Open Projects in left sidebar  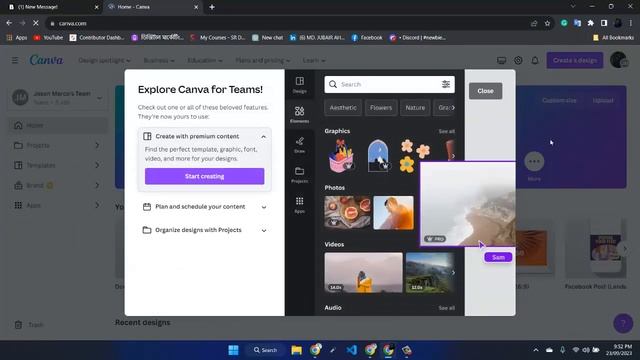pyautogui.click(x=58, y=145)
